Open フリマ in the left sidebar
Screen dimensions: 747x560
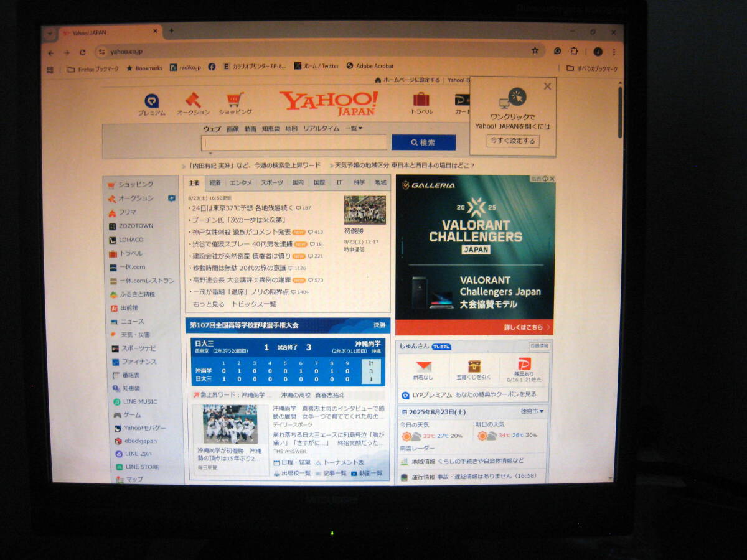click(x=123, y=212)
